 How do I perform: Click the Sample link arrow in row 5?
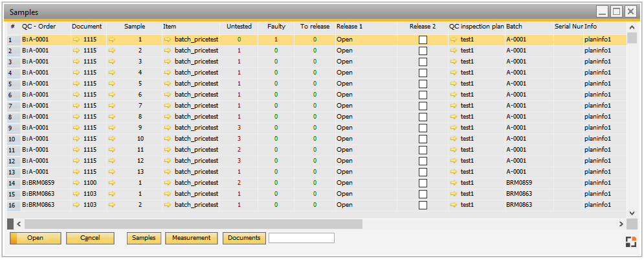click(x=112, y=84)
